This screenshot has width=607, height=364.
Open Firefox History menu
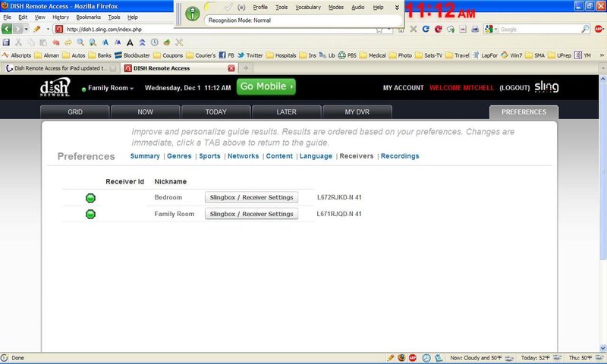pos(61,17)
